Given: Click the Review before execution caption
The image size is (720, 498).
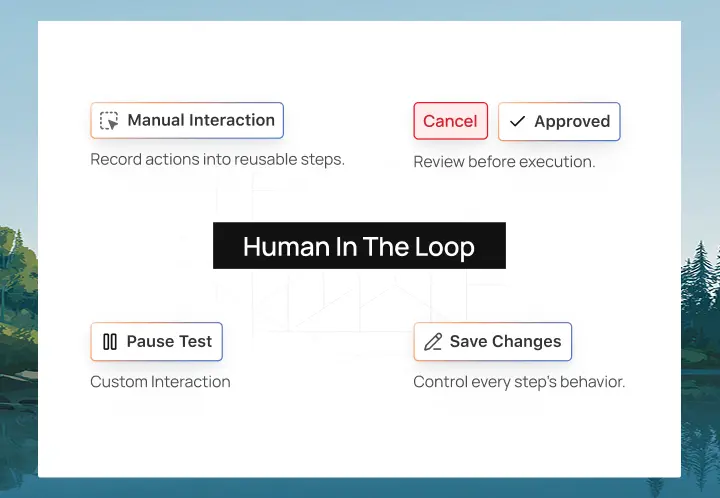Looking at the screenshot, I should click(x=504, y=162).
